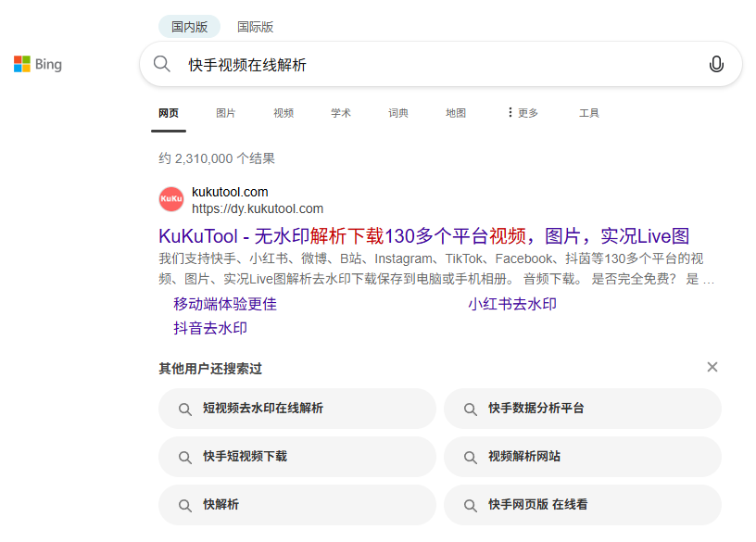Click the magnifier icon beside 视频解析网站 suggestion

[472, 457]
